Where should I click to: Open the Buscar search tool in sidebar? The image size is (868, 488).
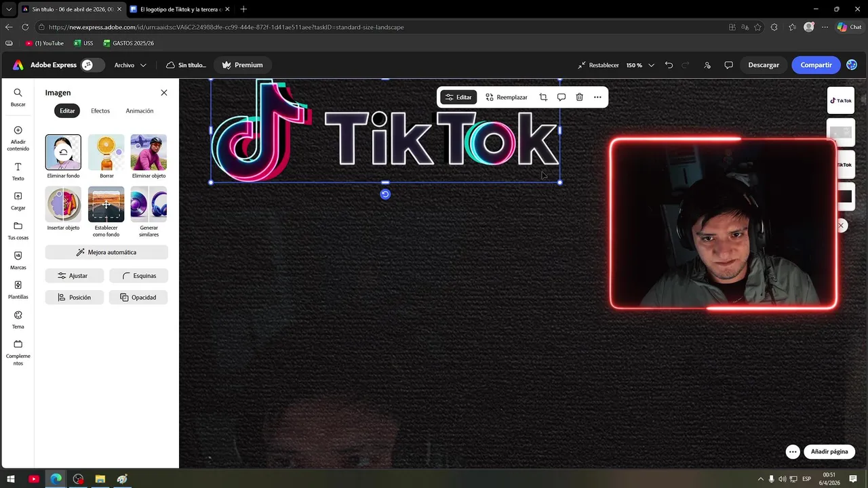[x=18, y=98]
